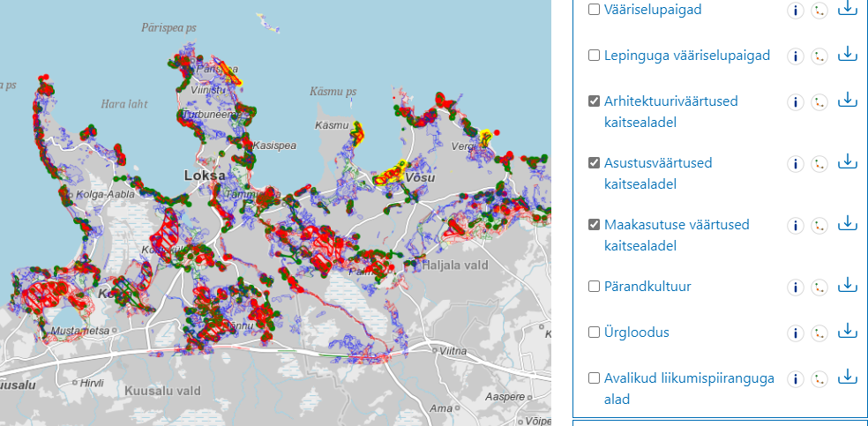Uncheck Arhitektuuriväärtused kaitsealadel checkbox
Viewport: 868px width, 426px height.
tap(594, 101)
